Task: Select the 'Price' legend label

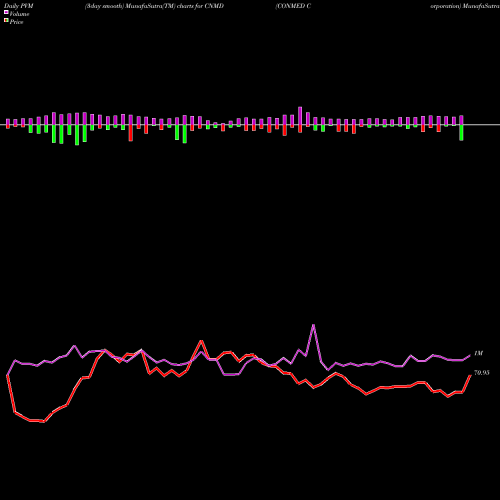Action: point(16,22)
